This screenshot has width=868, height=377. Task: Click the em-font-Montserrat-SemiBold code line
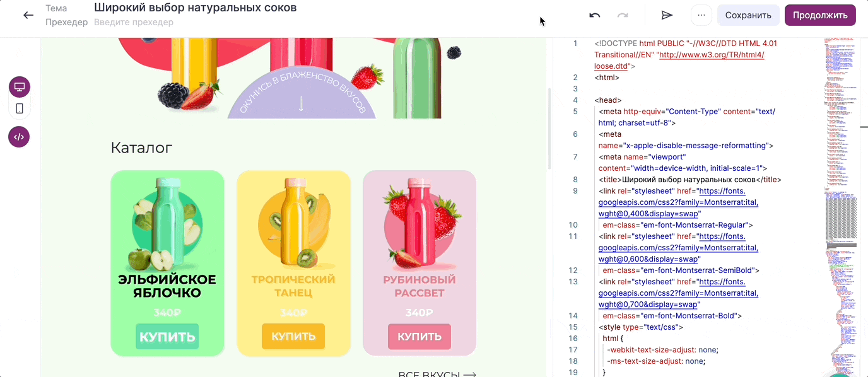tap(681, 270)
